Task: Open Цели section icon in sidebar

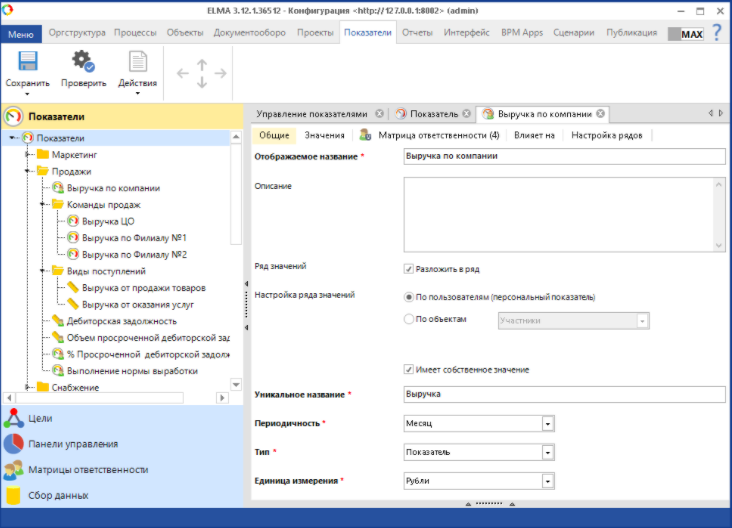Action: click(14, 418)
